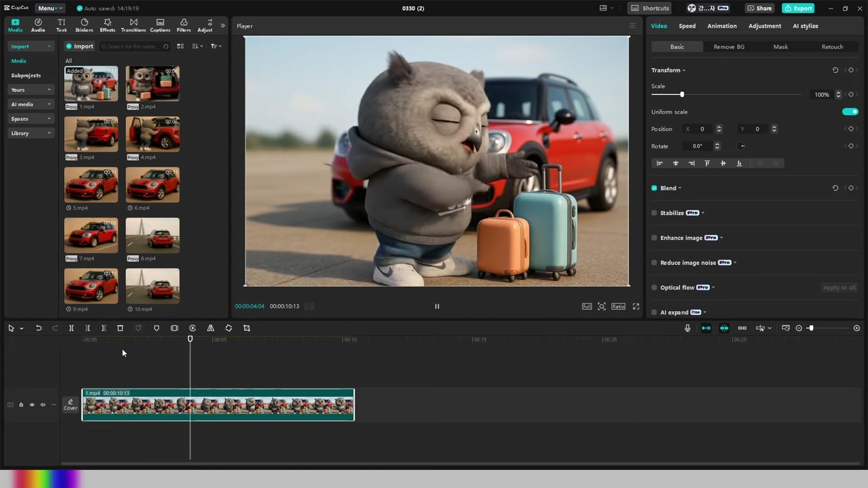Viewport: 868px width, 488px height.
Task: Click the Mirror flip icon
Action: pyautogui.click(x=211, y=328)
